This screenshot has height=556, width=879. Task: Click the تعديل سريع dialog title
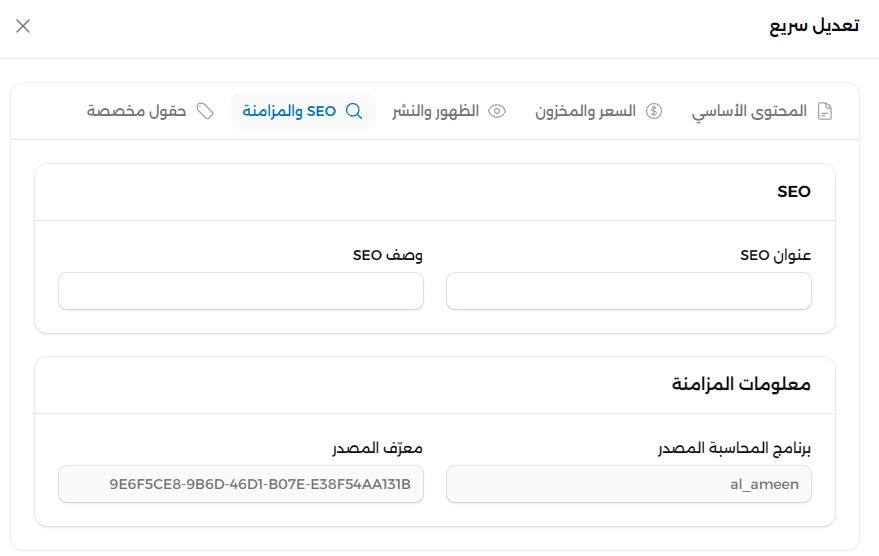[x=814, y=26]
